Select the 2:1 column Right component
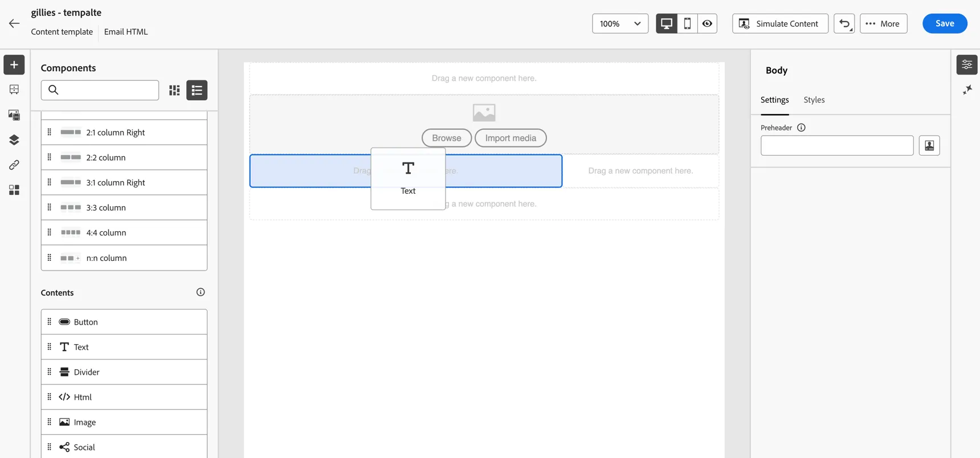This screenshot has width=980, height=458. pos(124,132)
